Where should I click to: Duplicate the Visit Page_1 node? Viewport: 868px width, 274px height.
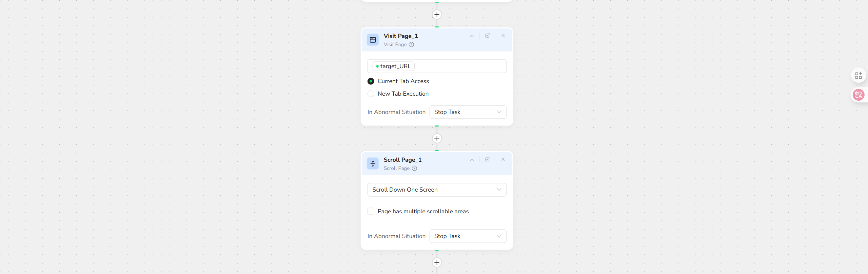[x=488, y=36]
